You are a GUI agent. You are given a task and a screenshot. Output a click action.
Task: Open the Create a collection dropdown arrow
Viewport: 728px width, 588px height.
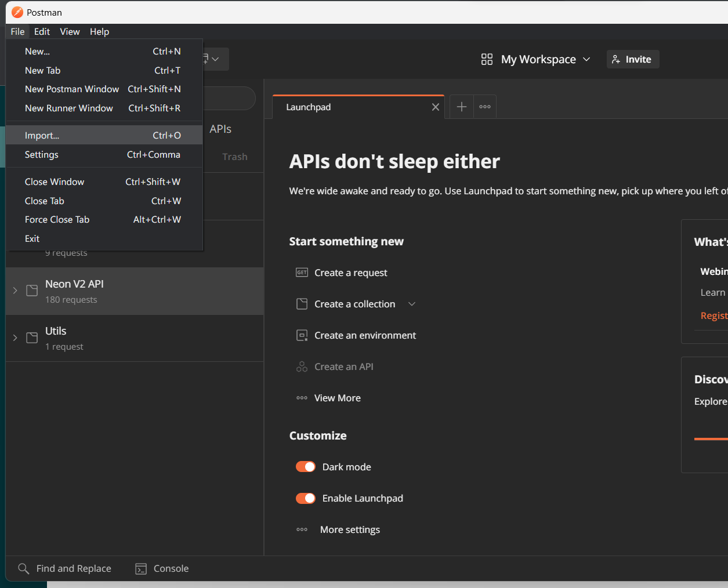click(x=412, y=304)
